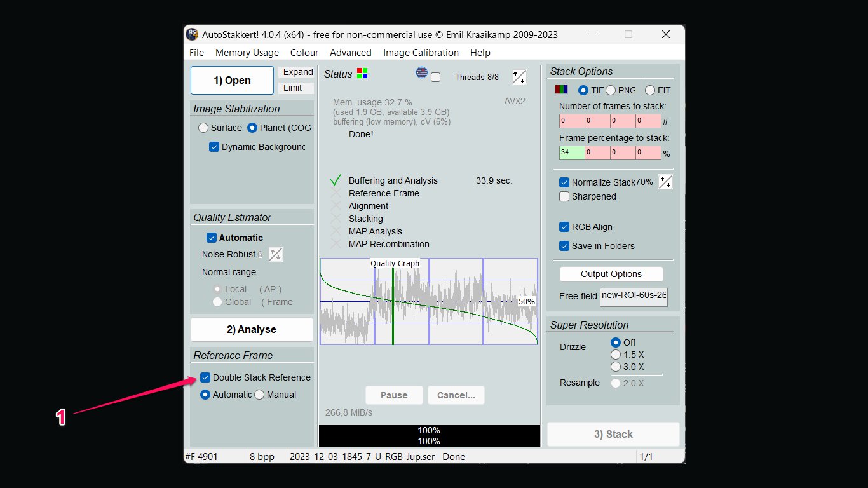Select Surface image stabilization
Image resolution: width=868 pixels, height=488 pixels.
pyautogui.click(x=203, y=128)
